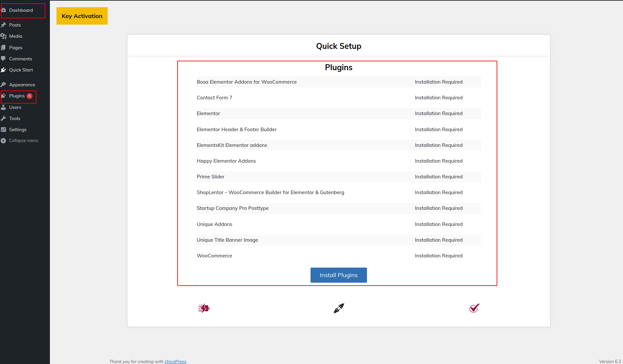Click the Tools wrench icon
This screenshot has width=623, height=364.
pos(4,118)
